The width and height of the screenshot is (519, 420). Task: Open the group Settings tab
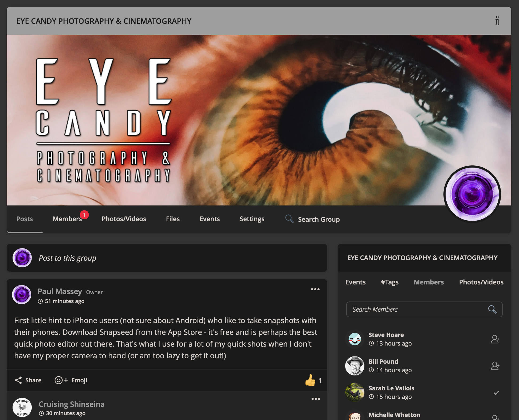tap(252, 219)
